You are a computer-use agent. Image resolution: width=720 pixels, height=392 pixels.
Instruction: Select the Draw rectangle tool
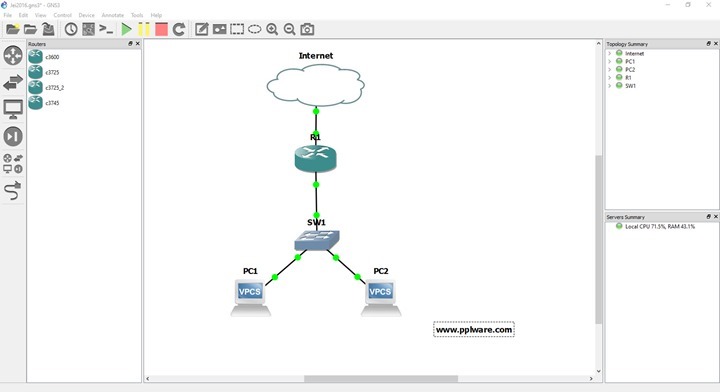click(237, 29)
